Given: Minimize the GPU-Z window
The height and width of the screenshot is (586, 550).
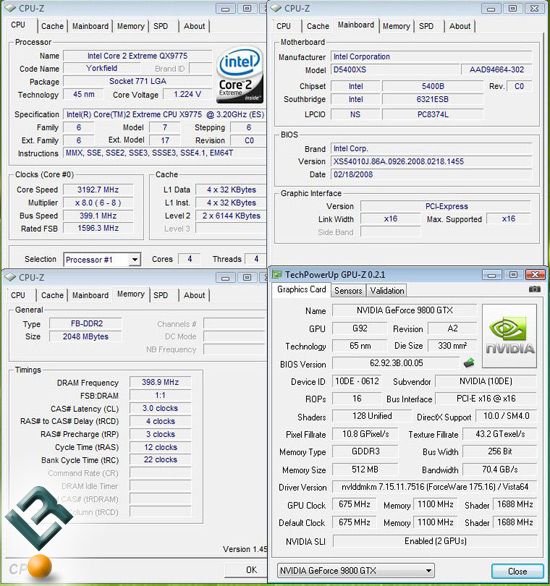Looking at the screenshot, I should (x=492, y=275).
